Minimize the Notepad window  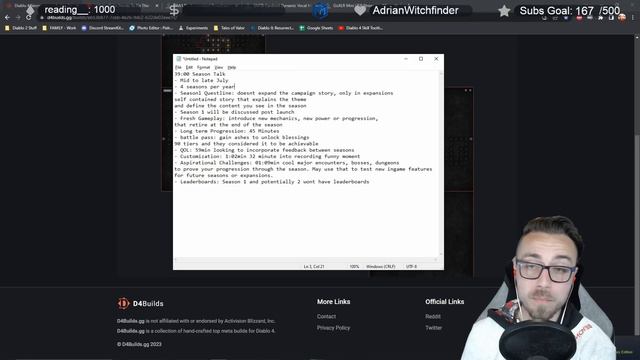tap(406, 59)
